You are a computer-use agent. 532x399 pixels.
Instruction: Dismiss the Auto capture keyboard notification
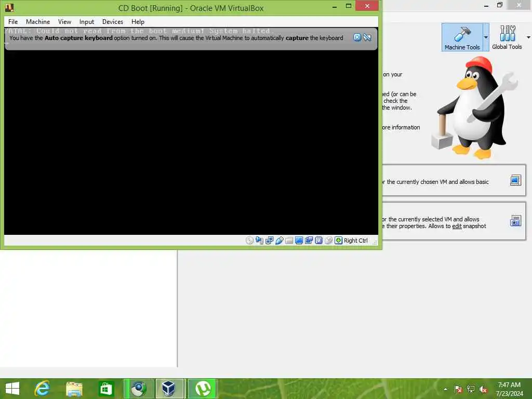(x=357, y=37)
